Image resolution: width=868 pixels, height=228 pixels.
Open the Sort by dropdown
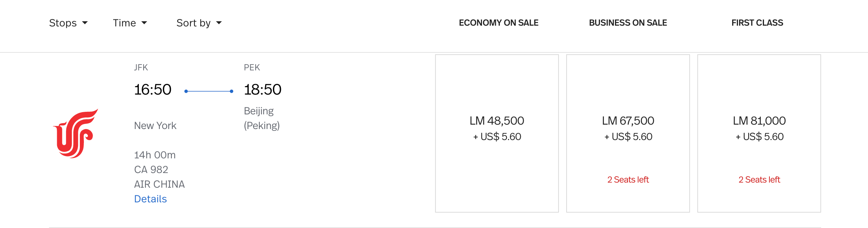coord(199,23)
